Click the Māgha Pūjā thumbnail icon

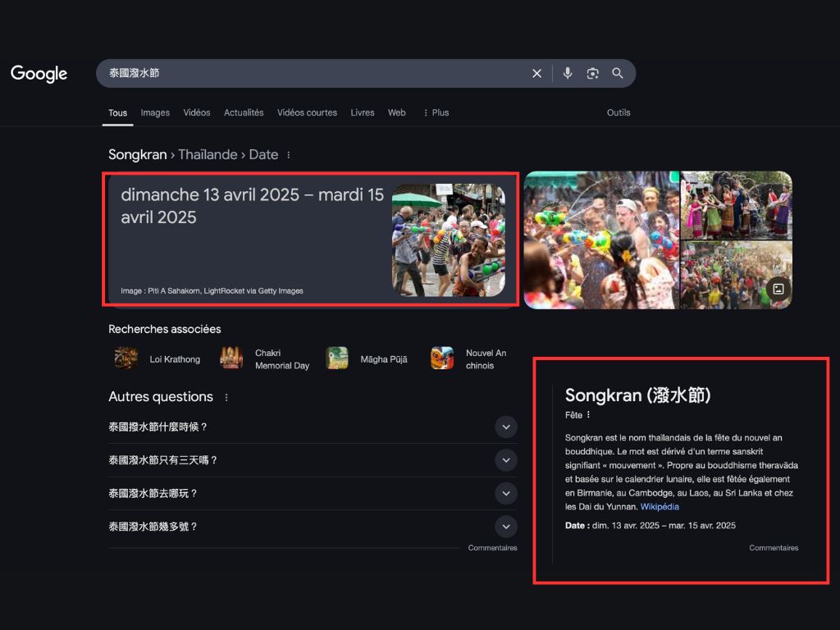[337, 358]
